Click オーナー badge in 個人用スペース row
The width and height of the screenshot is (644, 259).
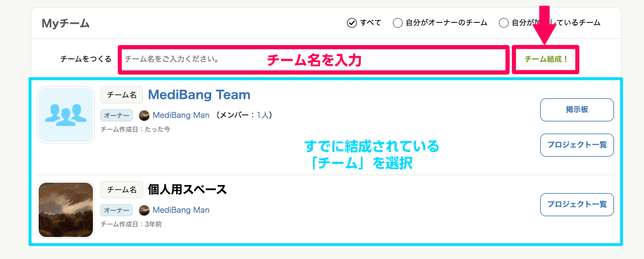pyautogui.click(x=117, y=210)
